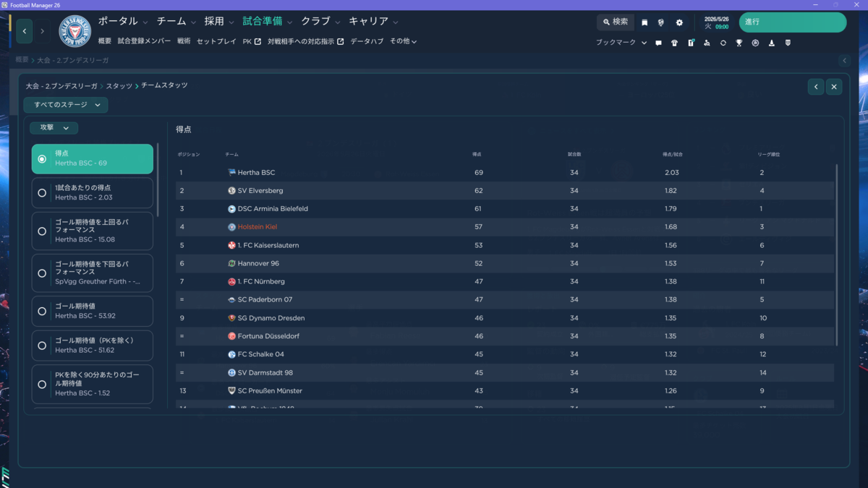This screenshot has width=868, height=488.
Task: Select ゴール期待値を上回るパフォーマンス radio option
Action: 93,231
